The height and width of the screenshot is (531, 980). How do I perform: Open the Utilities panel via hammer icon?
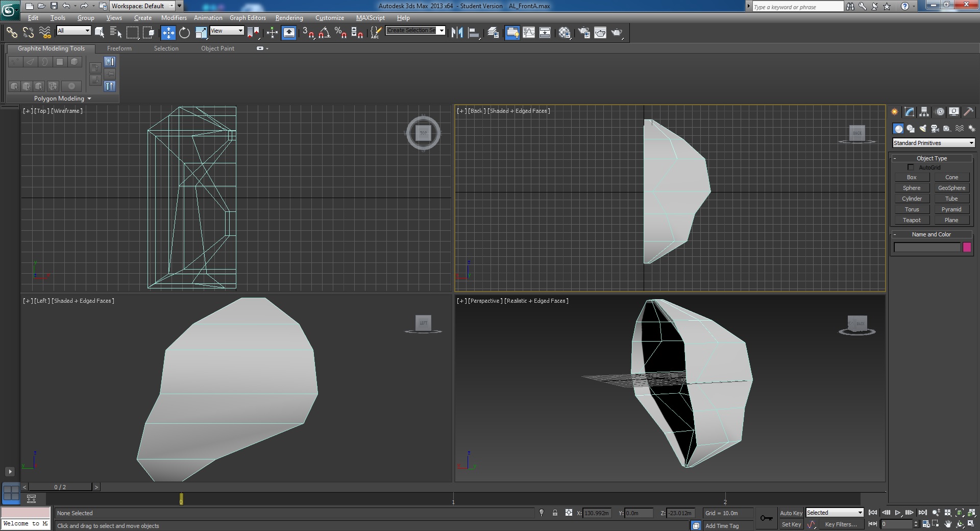(969, 112)
